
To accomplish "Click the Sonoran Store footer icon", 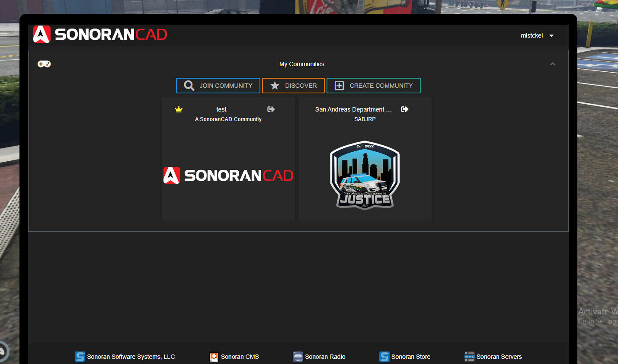I will pyautogui.click(x=384, y=357).
